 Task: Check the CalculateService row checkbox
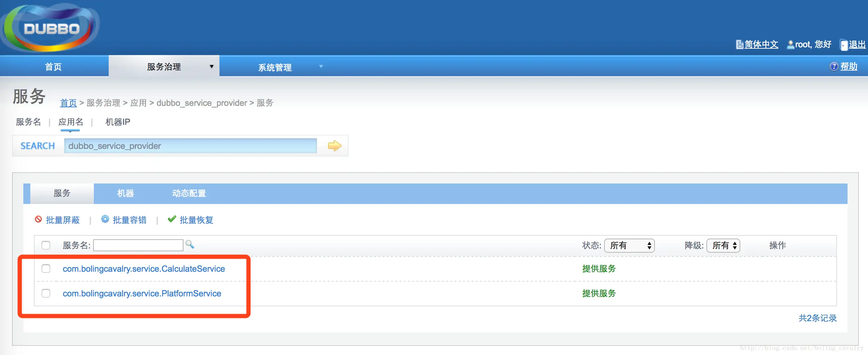tap(46, 269)
